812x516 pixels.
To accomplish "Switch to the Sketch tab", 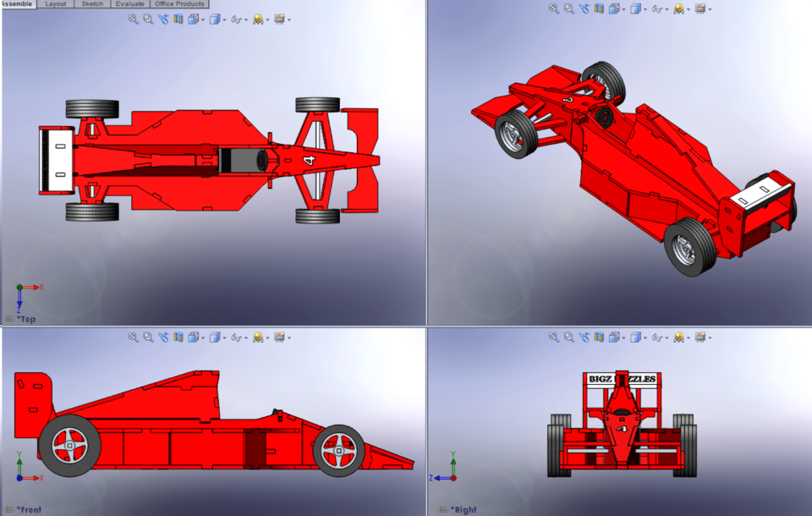I will [92, 4].
